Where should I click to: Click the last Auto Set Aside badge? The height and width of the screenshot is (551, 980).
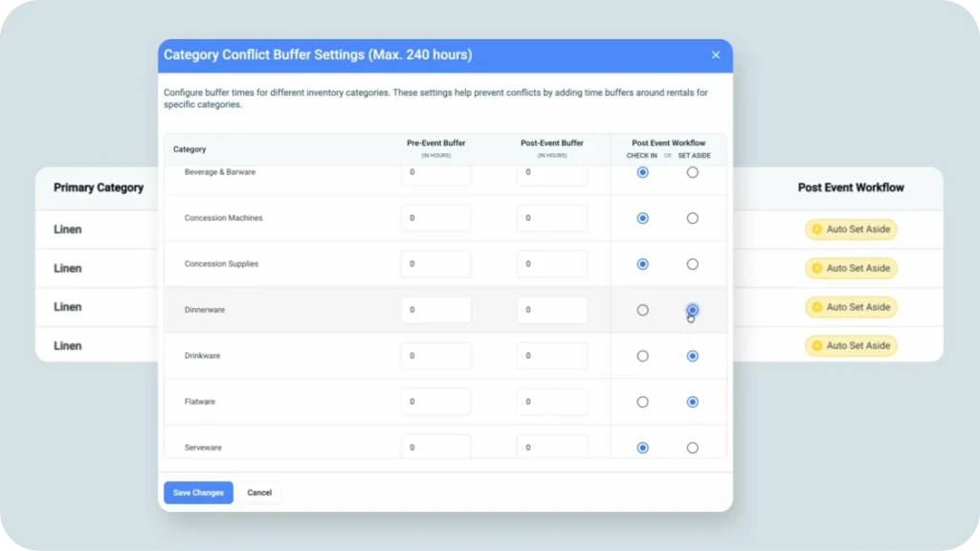851,345
